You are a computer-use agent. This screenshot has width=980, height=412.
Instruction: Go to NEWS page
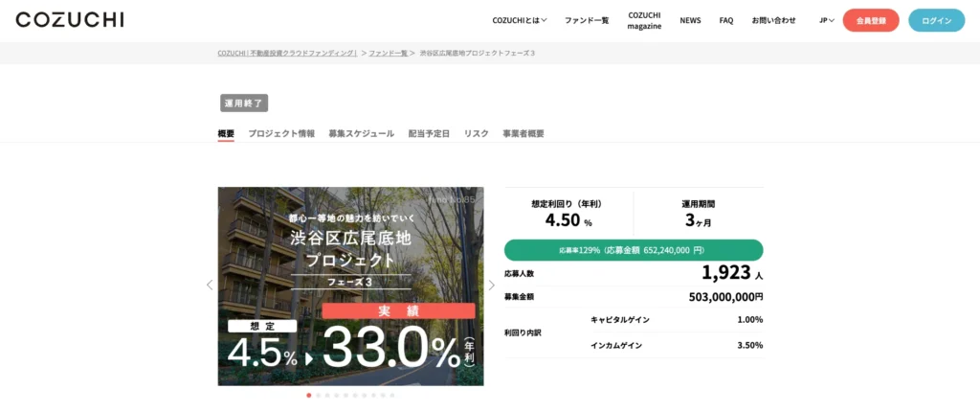pos(690,20)
